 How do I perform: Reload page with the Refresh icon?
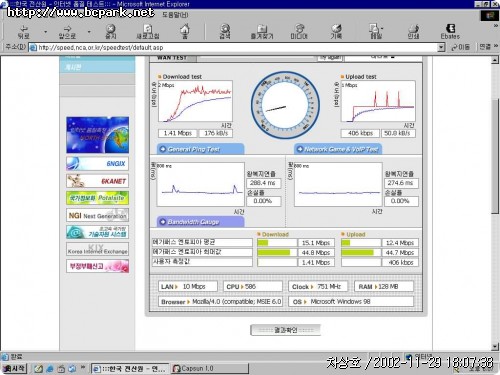pos(148,31)
